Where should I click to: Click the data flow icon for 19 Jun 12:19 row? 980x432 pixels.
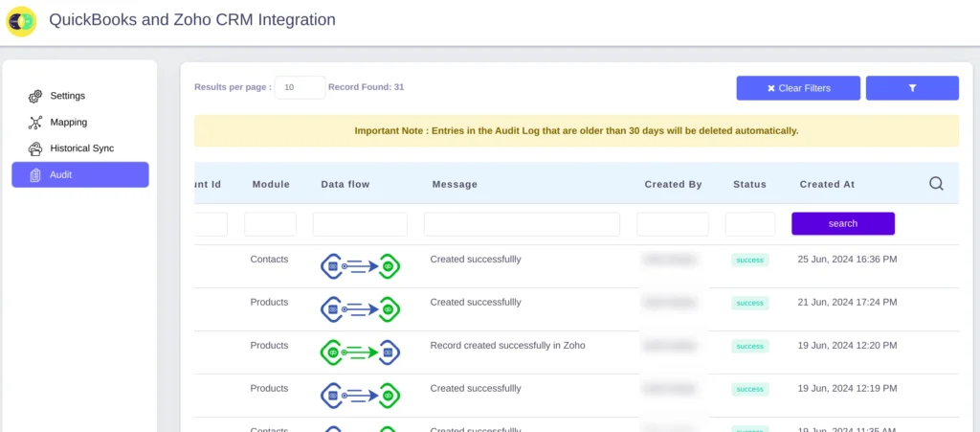click(x=360, y=396)
